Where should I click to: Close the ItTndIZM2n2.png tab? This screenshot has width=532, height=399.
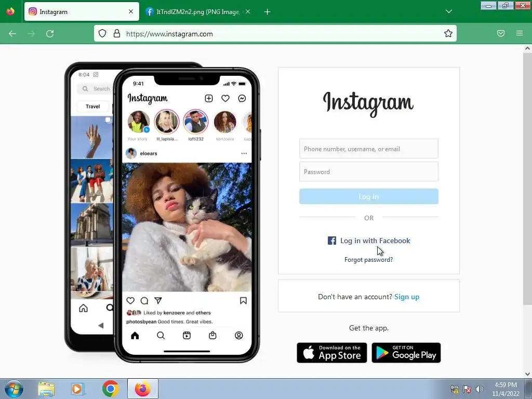[x=248, y=11]
